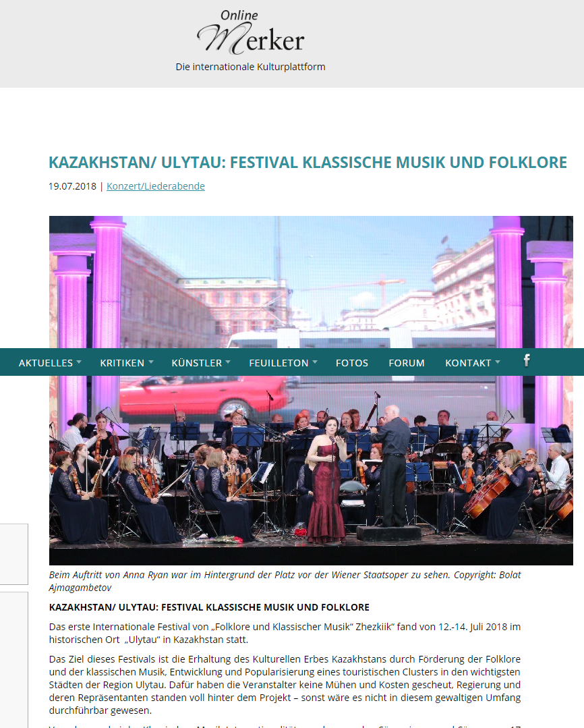This screenshot has width=584, height=728.
Task: Click the tagline Die internationale Kulturplattform
Action: point(250,67)
